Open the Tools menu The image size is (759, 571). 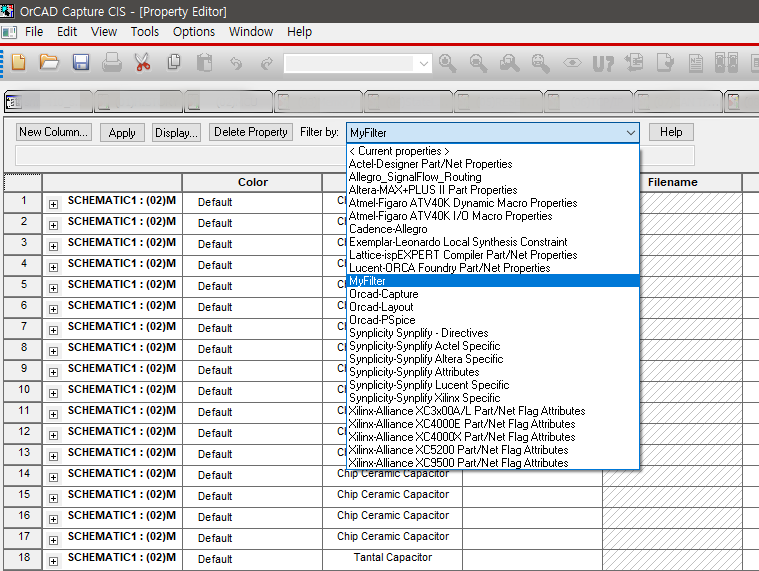(x=145, y=32)
